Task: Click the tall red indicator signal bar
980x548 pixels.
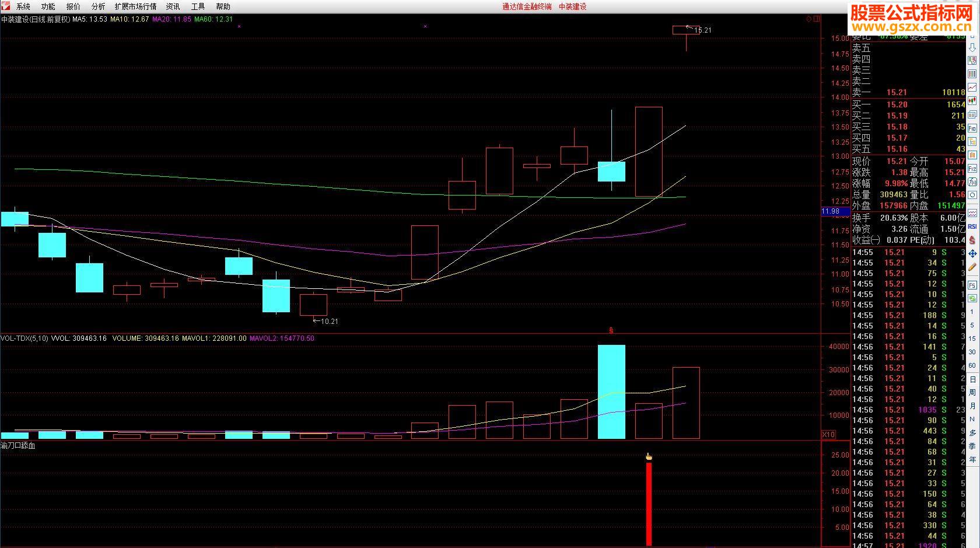Action: pyautogui.click(x=649, y=504)
